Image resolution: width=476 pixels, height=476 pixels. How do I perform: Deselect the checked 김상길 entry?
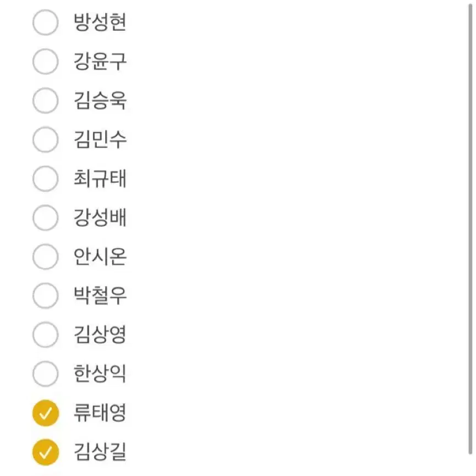point(46,452)
